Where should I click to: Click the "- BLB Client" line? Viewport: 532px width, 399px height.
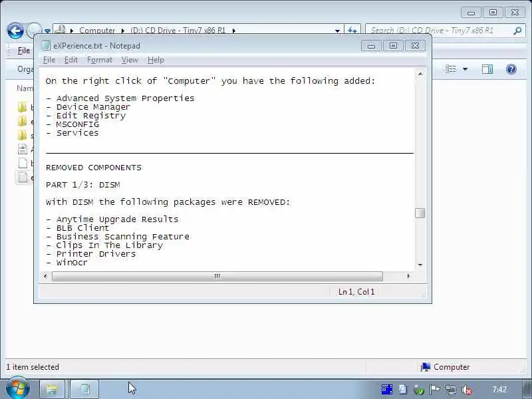77,228
